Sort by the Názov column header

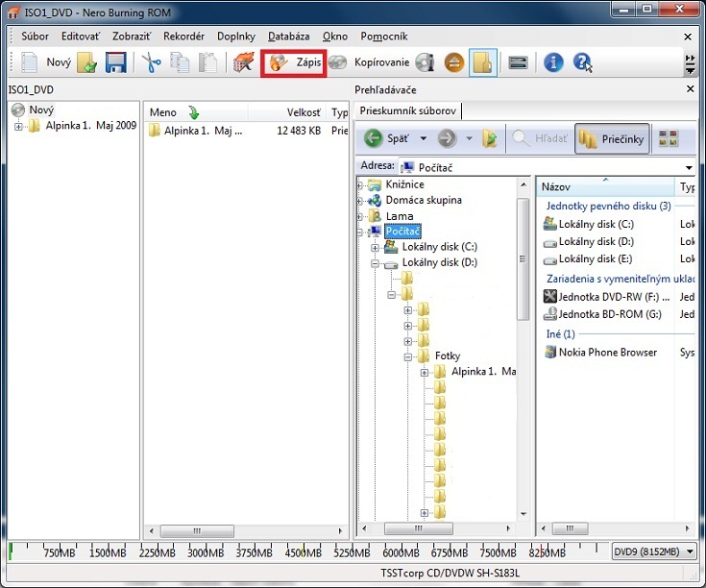tap(605, 186)
